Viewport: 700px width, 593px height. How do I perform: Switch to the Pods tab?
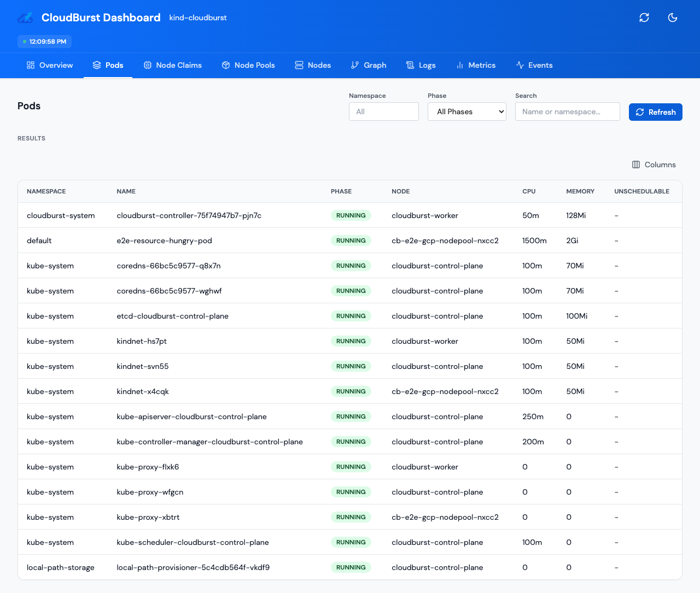click(108, 65)
